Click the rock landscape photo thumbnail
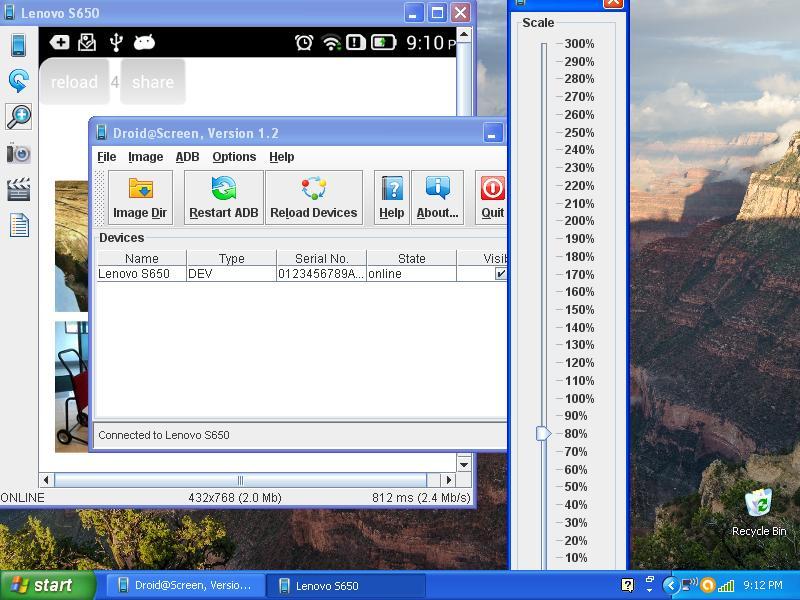 coord(71,246)
